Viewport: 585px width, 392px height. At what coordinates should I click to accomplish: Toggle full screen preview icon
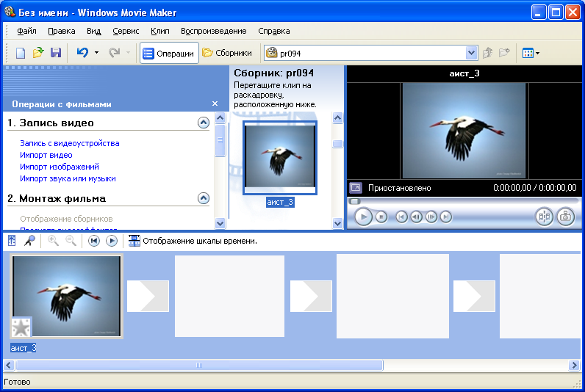point(356,187)
